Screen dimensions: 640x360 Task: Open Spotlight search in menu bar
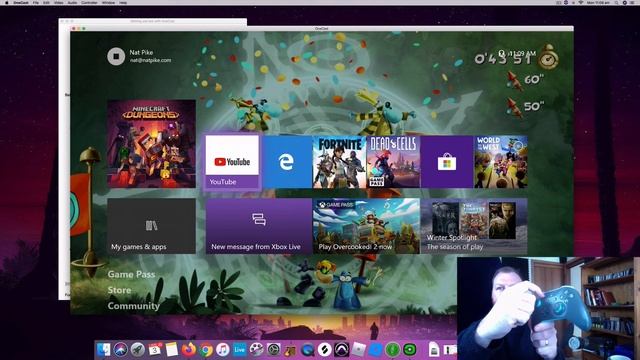(617, 2)
